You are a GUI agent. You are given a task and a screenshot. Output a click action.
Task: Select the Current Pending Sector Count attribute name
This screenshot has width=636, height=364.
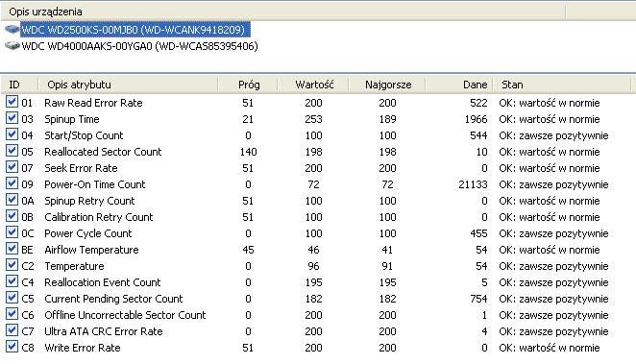click(113, 299)
